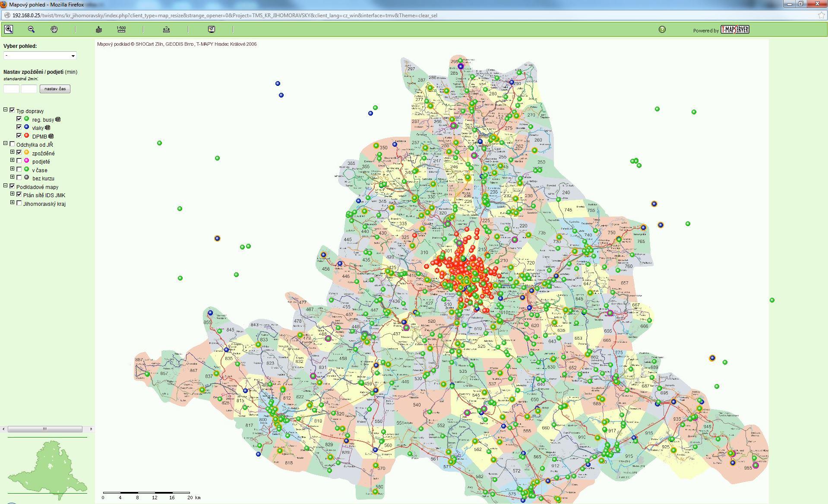Select the distance measuring tool

pos(166,29)
